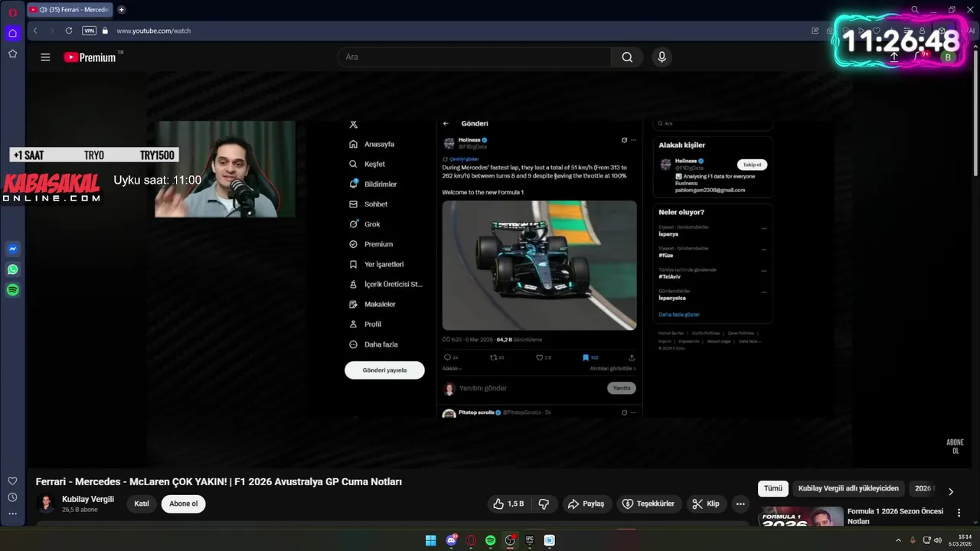Open the purple chat app in the taskbar
Viewport: 980px width, 551px height.
pos(452,540)
